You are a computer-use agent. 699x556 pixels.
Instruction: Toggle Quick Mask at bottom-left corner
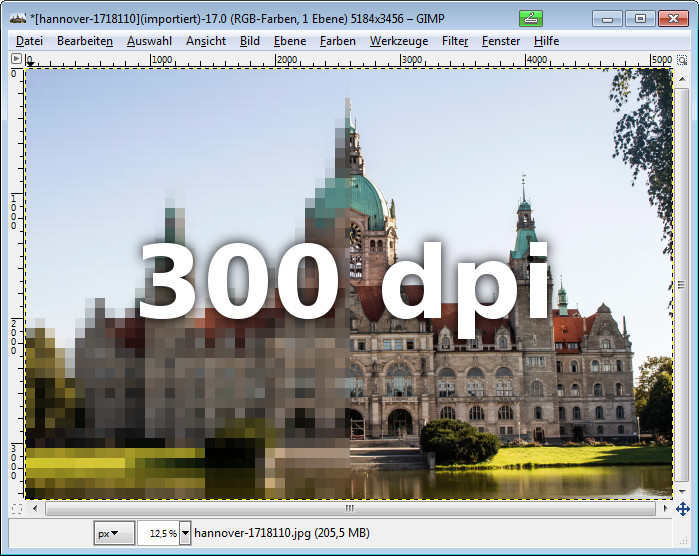[x=16, y=509]
